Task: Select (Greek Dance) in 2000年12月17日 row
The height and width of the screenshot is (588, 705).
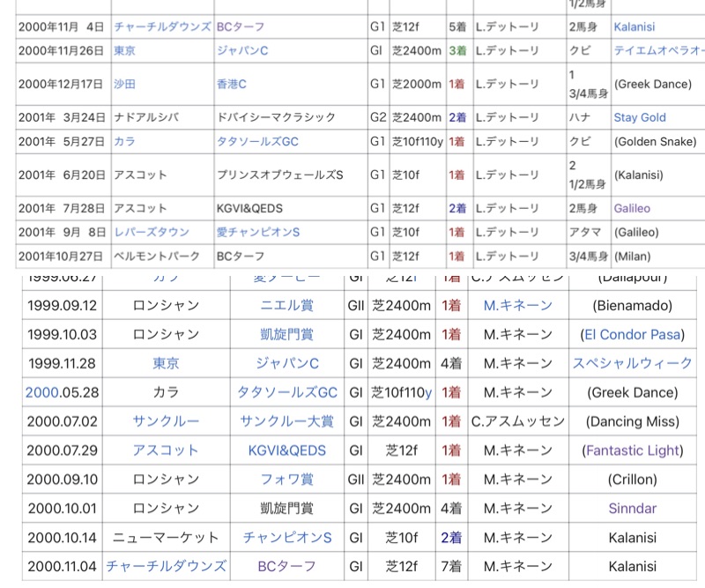Action: point(653,84)
